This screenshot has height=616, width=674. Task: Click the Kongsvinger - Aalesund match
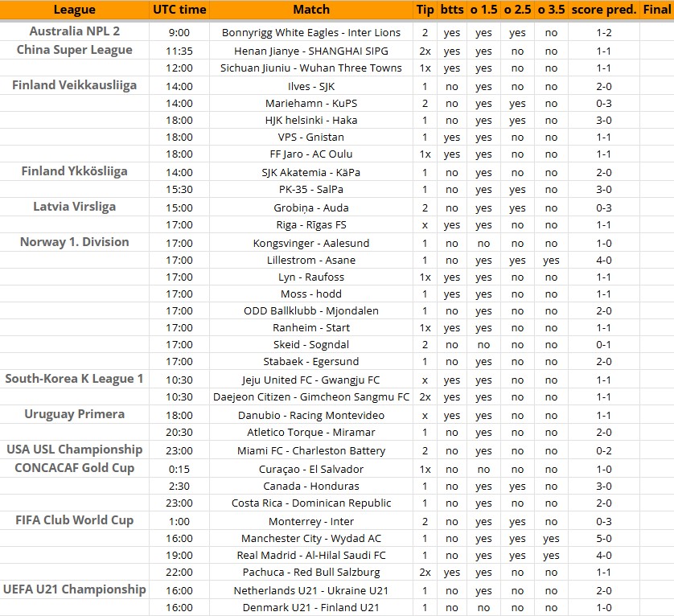[311, 244]
